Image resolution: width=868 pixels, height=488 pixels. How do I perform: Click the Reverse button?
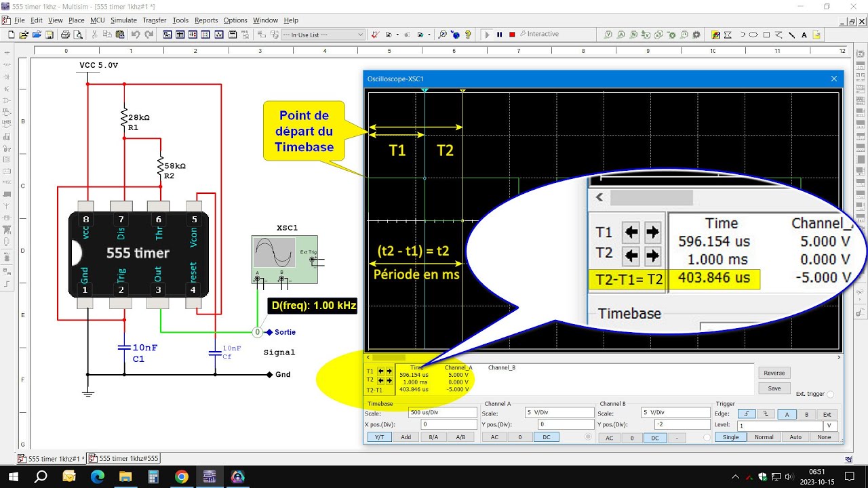pyautogui.click(x=774, y=373)
